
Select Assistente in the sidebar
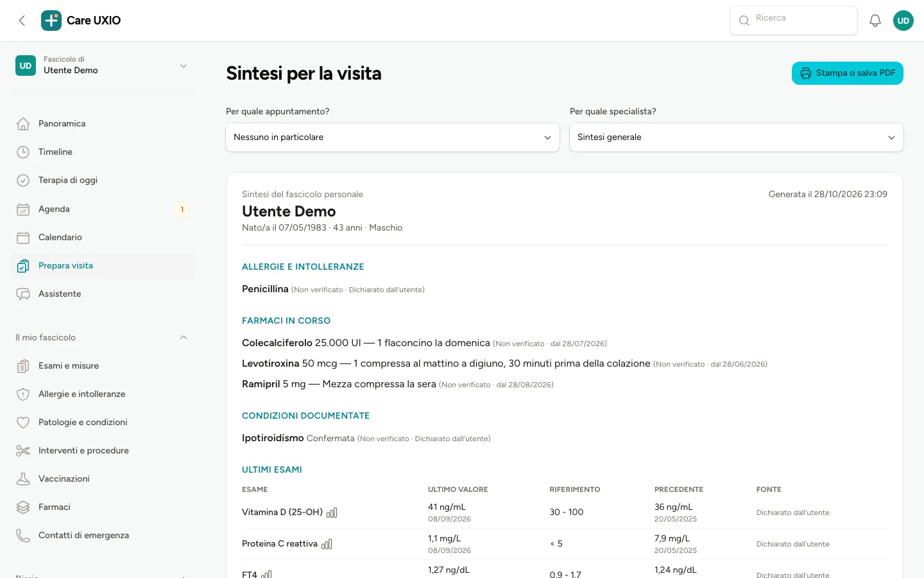tap(103, 294)
